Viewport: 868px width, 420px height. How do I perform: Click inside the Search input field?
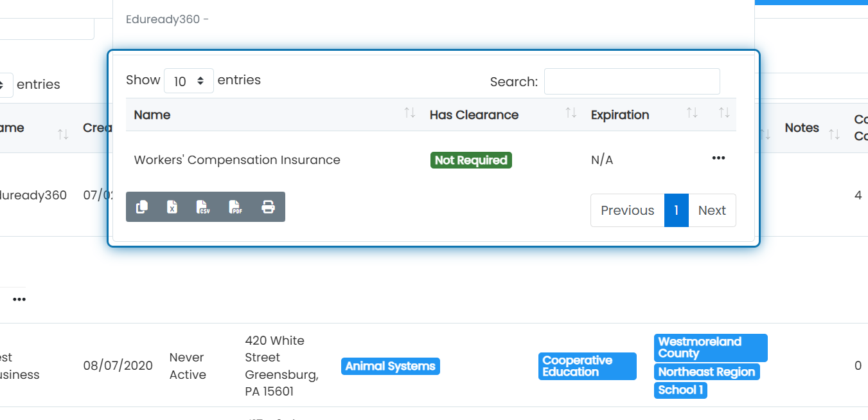pyautogui.click(x=632, y=82)
